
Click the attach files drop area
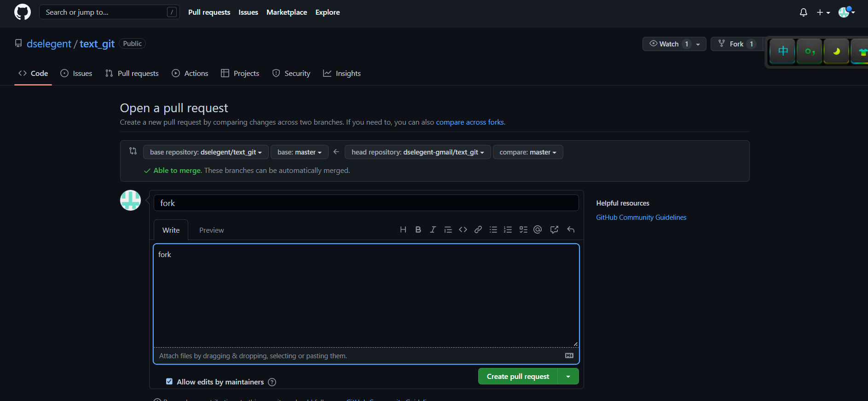pos(366,356)
